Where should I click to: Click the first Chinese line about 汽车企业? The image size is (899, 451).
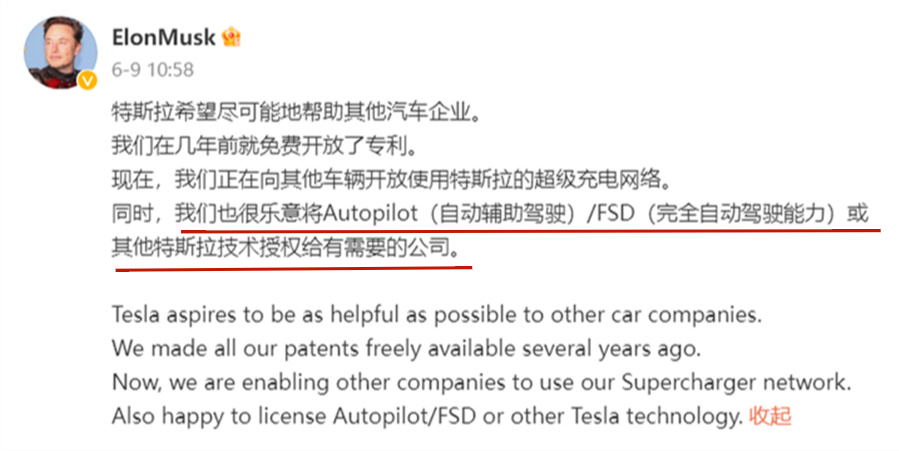[x=296, y=112]
